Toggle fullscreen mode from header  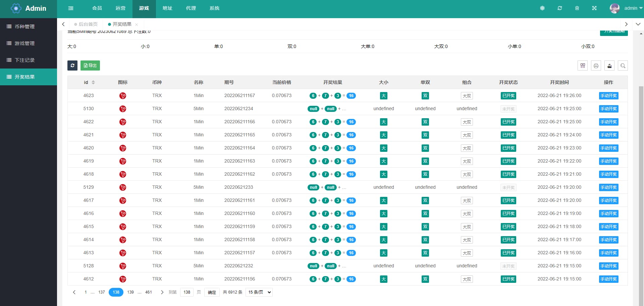[x=594, y=8]
